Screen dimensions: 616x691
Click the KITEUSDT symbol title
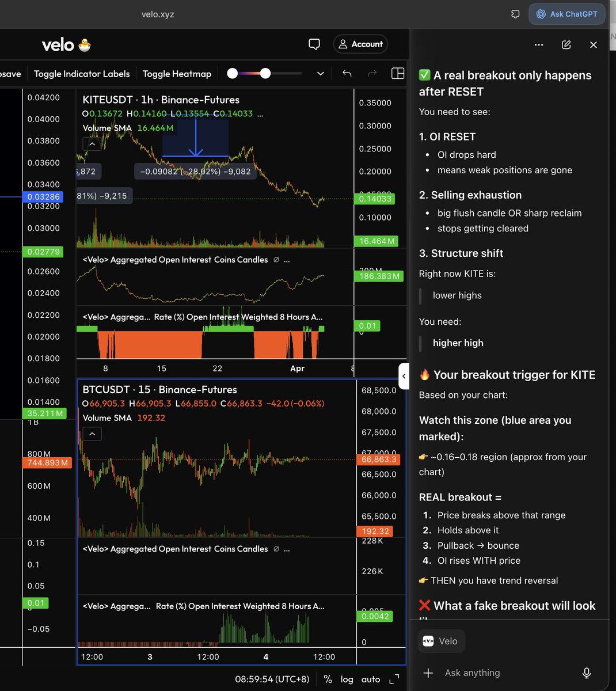coord(161,100)
